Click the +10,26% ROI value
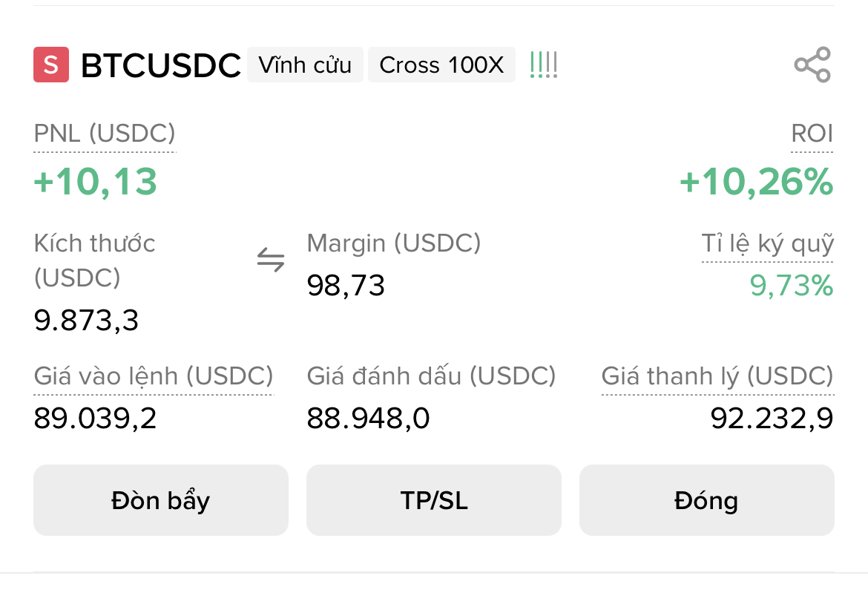 coord(756,183)
